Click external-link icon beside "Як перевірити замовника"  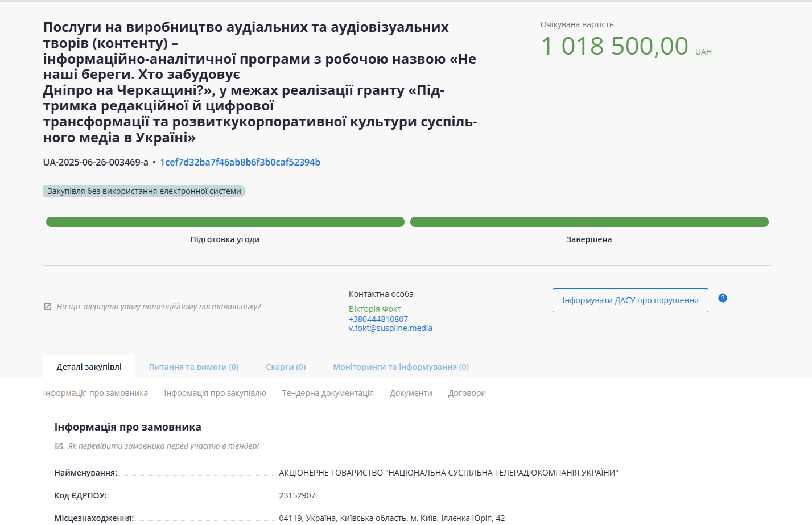[59, 446]
